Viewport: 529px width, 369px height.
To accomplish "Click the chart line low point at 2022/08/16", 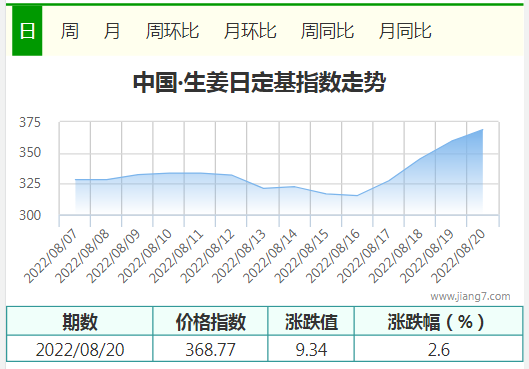I will [357, 196].
